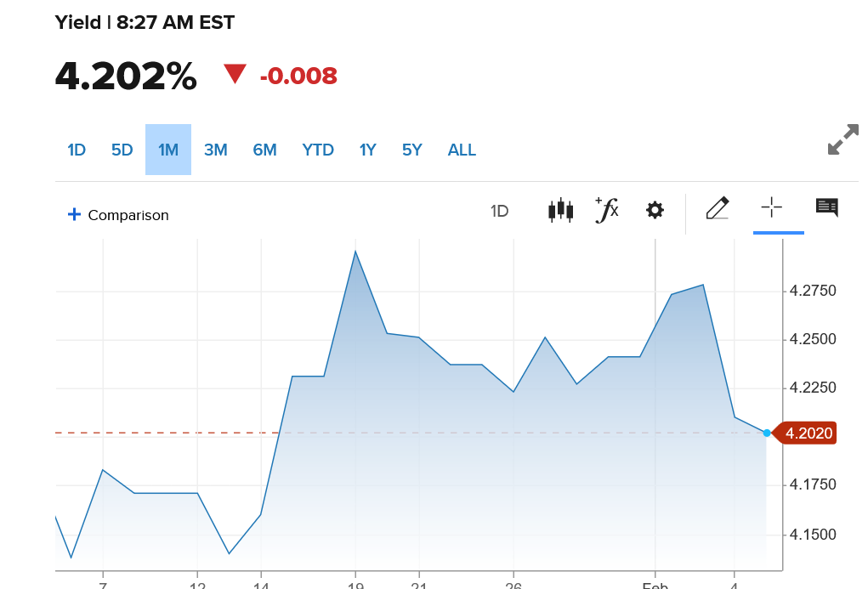Screen dimensions: 868x589
Task: Open the 1D interval dropdown
Action: pyautogui.click(x=500, y=211)
